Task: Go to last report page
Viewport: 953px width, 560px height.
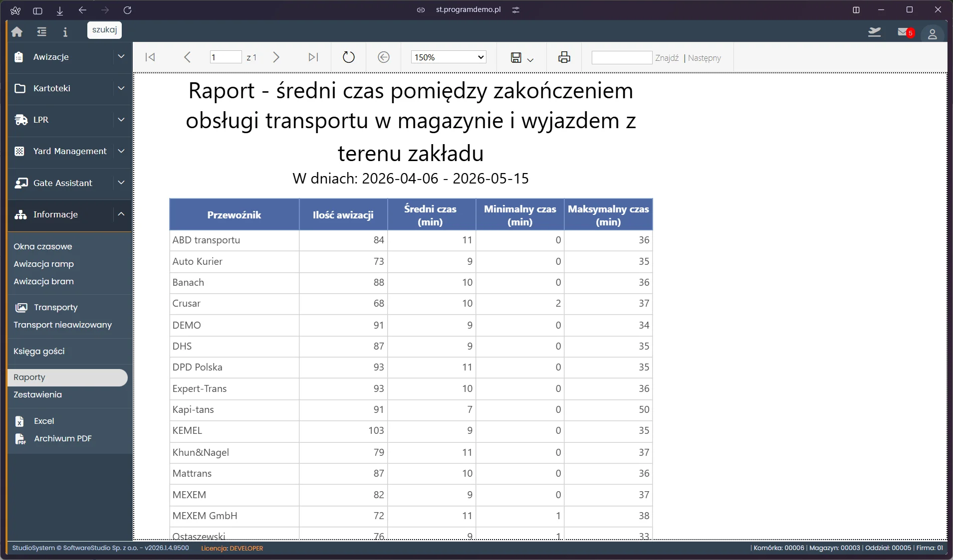Action: 313,57
